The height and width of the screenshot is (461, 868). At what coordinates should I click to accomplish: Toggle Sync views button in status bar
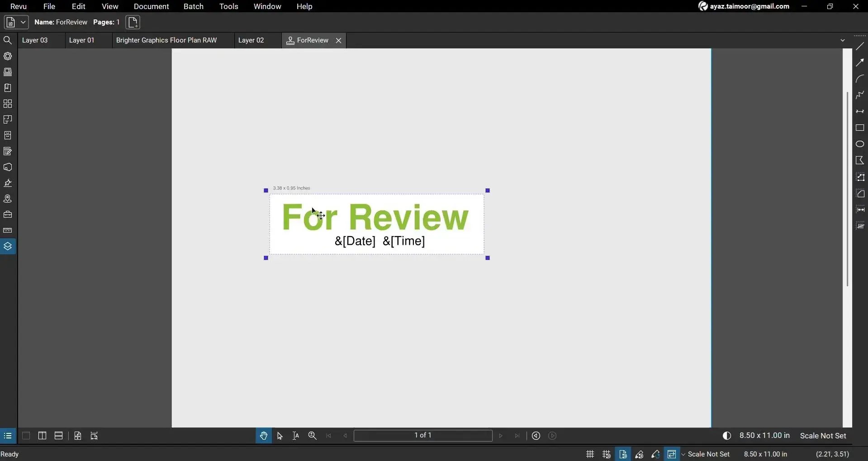coord(672,454)
